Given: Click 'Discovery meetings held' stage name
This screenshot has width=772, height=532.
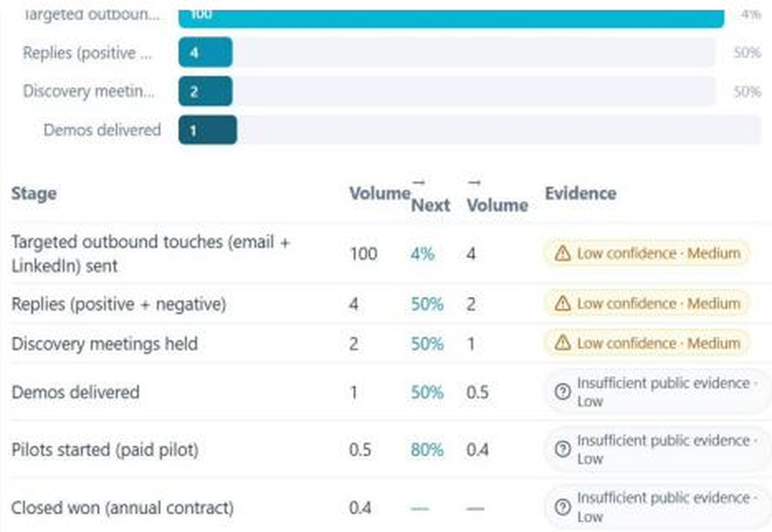Looking at the screenshot, I should pos(104,344).
